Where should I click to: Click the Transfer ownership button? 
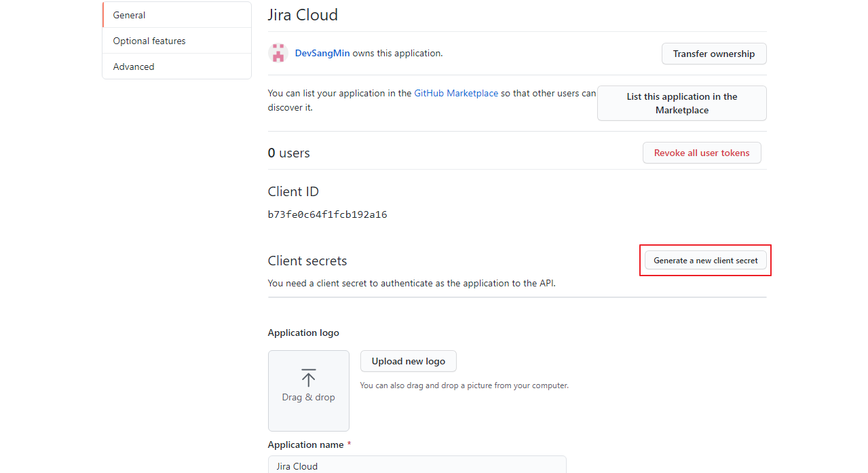click(714, 54)
